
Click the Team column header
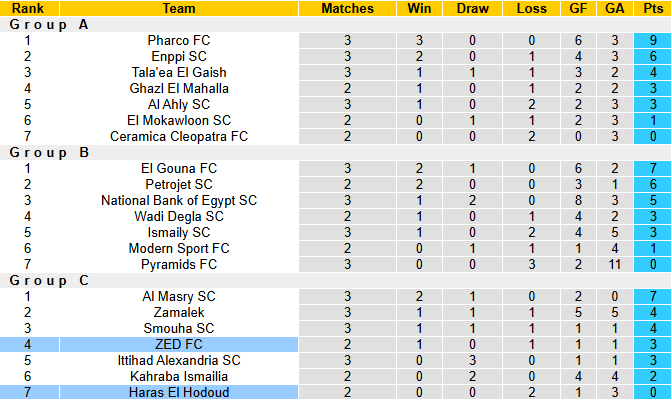tap(179, 8)
